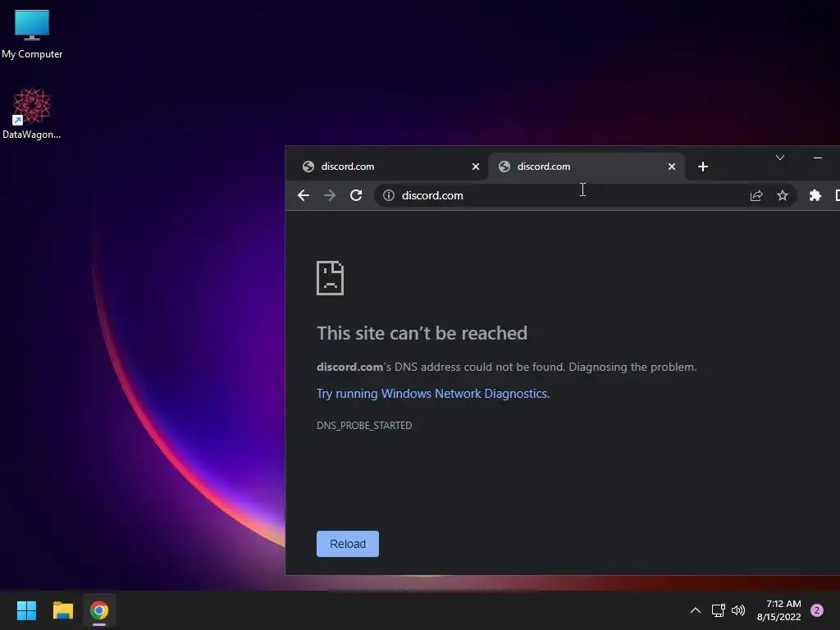Switch to the second discord.com tab
The image size is (840, 630).
pyautogui.click(x=587, y=167)
